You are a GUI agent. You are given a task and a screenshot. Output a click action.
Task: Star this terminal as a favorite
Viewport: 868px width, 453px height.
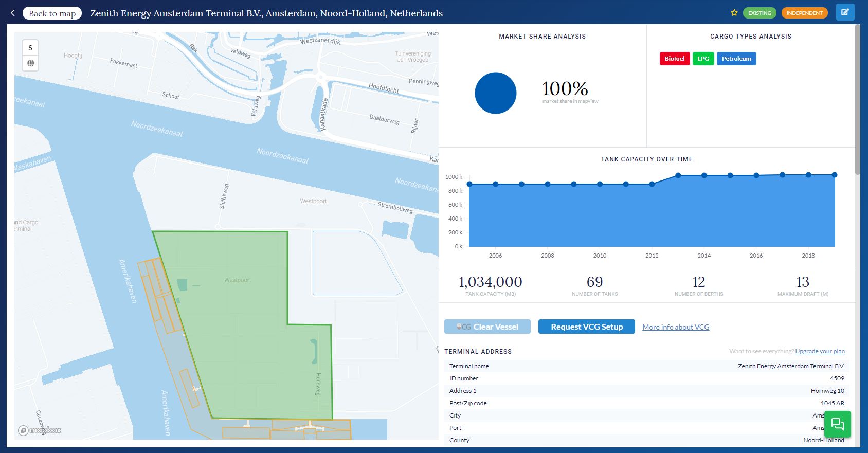[x=734, y=13]
